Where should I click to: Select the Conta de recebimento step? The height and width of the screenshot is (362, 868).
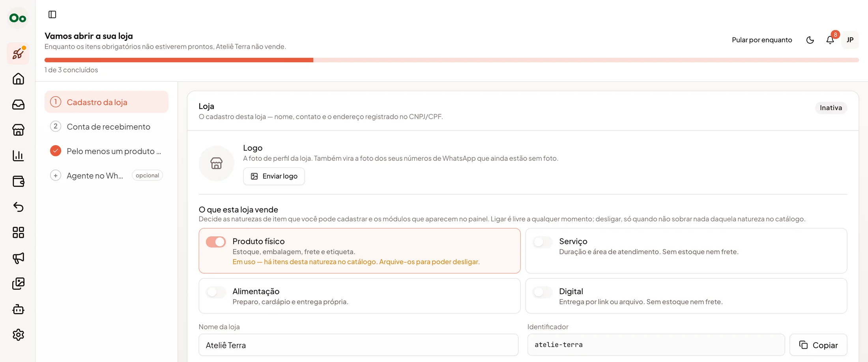(107, 127)
